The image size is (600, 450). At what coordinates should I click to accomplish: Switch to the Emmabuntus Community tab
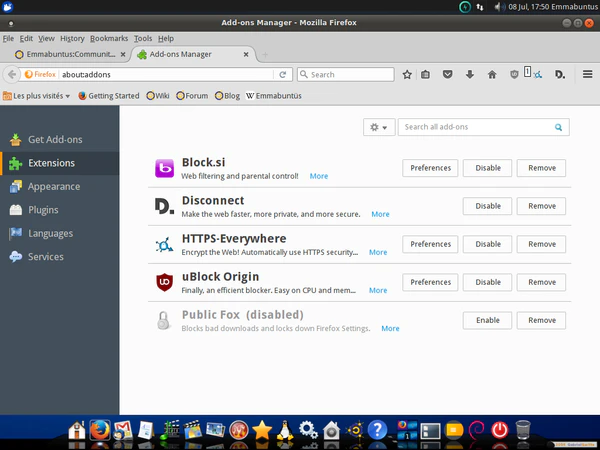coord(66,54)
